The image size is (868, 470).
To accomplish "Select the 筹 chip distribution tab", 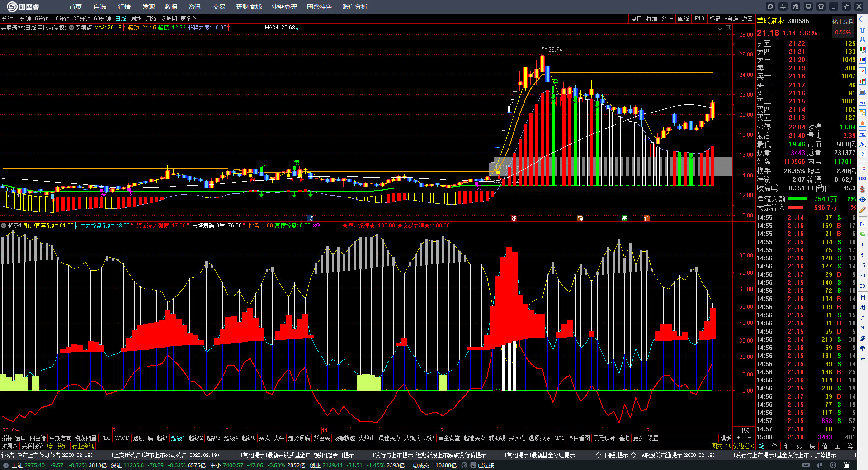I will (850, 446).
